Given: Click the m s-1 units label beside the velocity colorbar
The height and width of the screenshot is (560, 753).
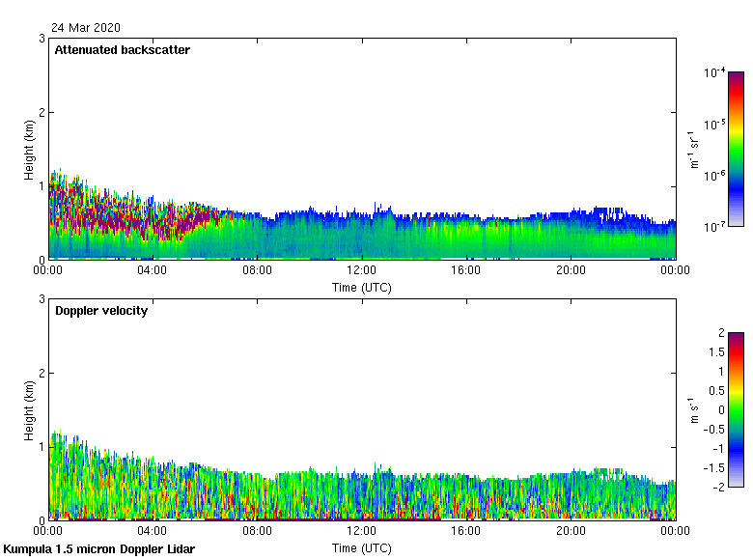Looking at the screenshot, I should click(693, 409).
